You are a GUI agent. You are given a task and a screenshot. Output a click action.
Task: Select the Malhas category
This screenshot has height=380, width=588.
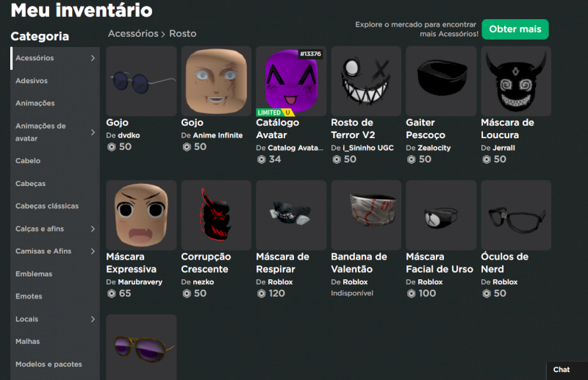pos(55,341)
